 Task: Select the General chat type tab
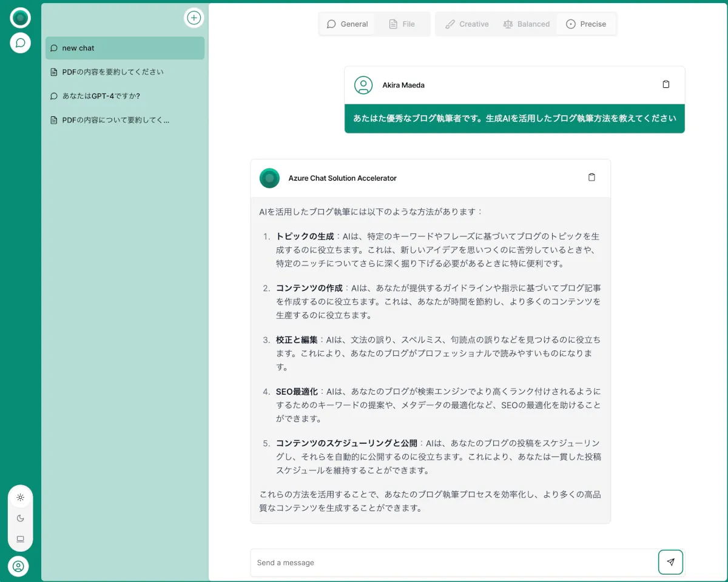[347, 24]
